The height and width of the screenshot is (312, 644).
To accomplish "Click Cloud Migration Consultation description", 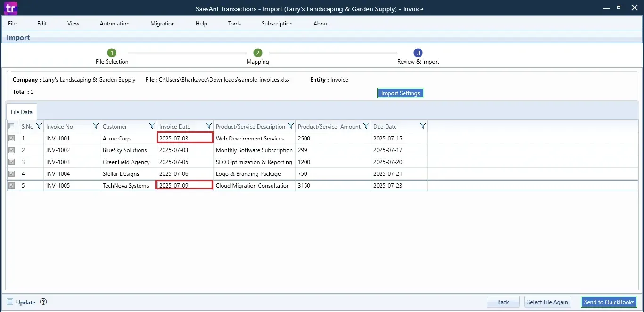I will coord(254,186).
